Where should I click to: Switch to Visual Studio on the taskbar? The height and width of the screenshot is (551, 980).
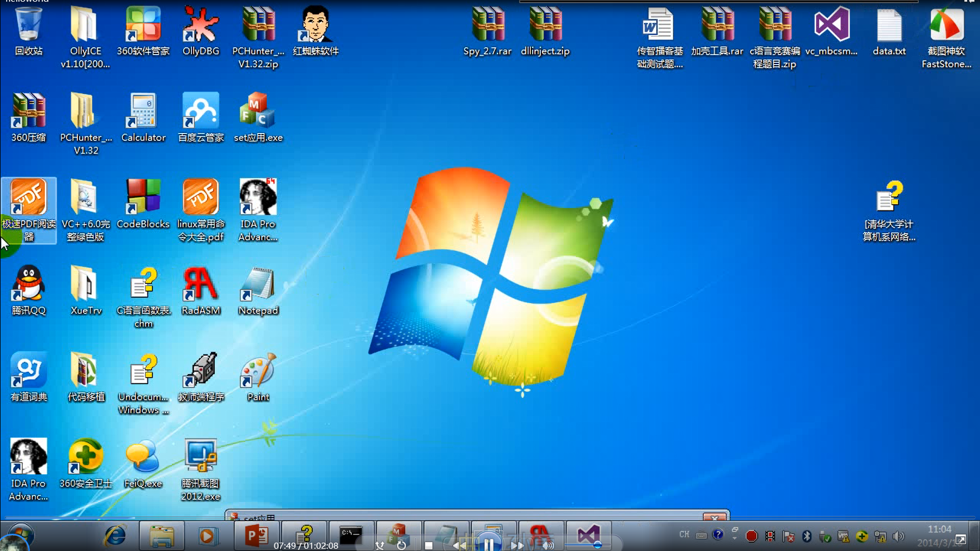click(x=588, y=536)
